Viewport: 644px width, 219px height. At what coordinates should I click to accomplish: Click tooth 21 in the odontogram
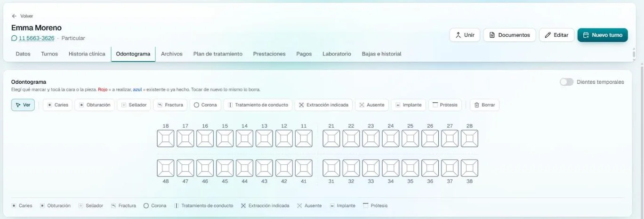[331, 138]
